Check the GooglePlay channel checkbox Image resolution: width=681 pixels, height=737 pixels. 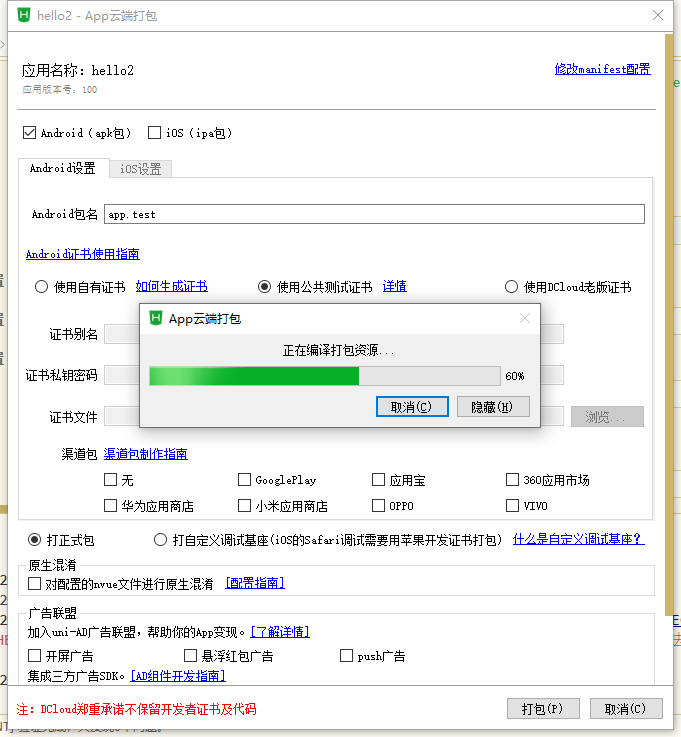[244, 480]
